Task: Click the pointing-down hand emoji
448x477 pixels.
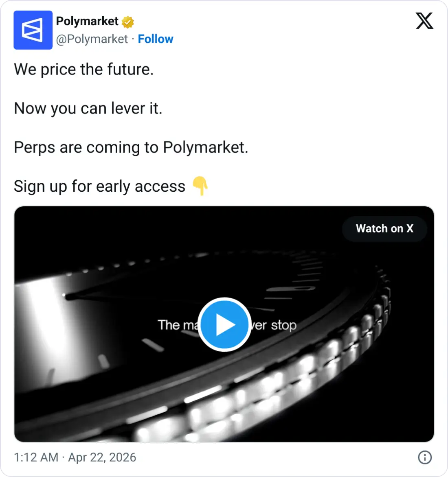Action: coord(200,186)
